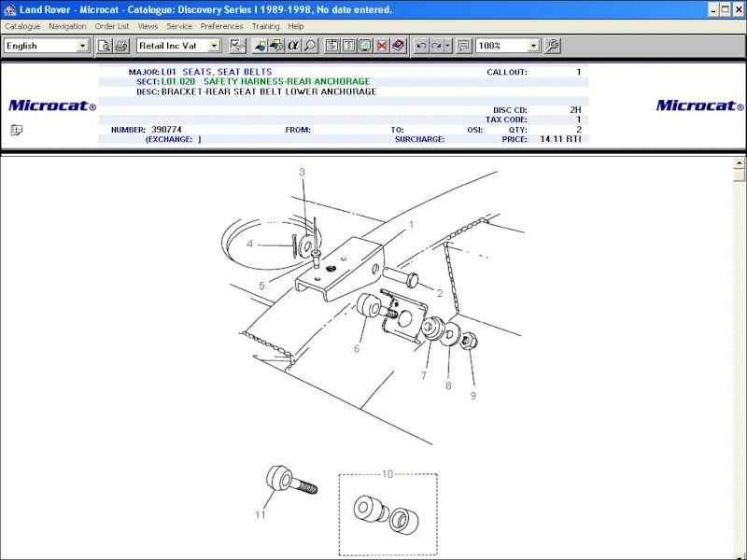The height and width of the screenshot is (560, 747).
Task: Click the small parts list icon under Microcat logo
Action: click(x=17, y=130)
